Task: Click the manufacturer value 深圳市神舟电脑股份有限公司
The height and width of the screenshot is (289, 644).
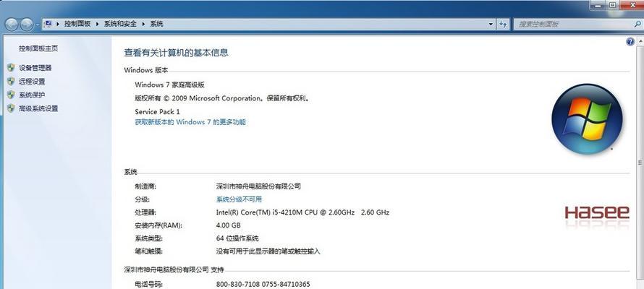Action: (258, 186)
